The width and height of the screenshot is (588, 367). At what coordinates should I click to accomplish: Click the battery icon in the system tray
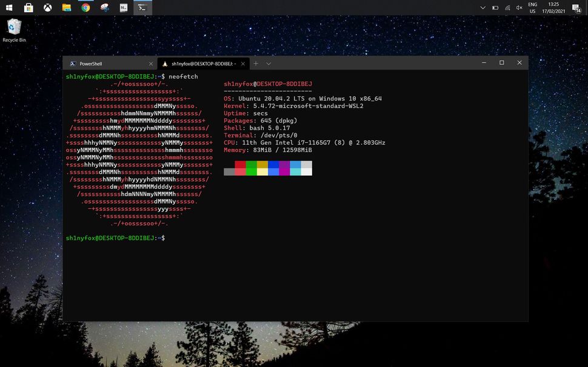click(x=494, y=8)
